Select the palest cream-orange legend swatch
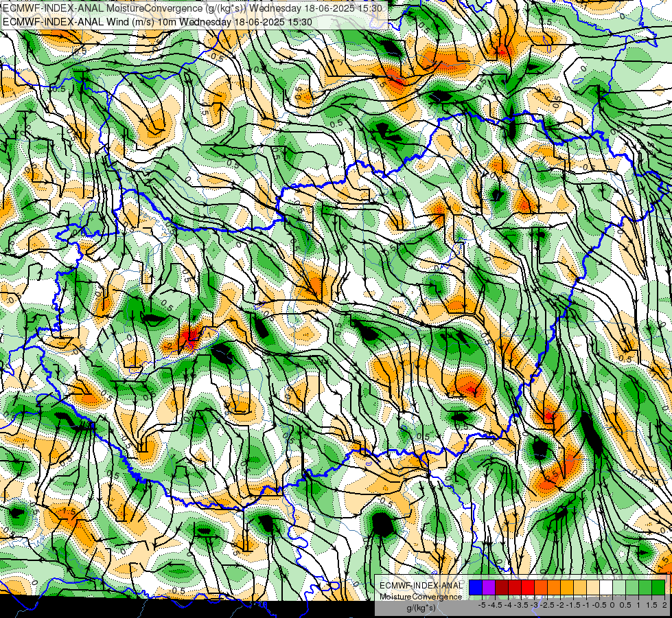Screen dimensions: 672x618 pyautogui.click(x=593, y=588)
